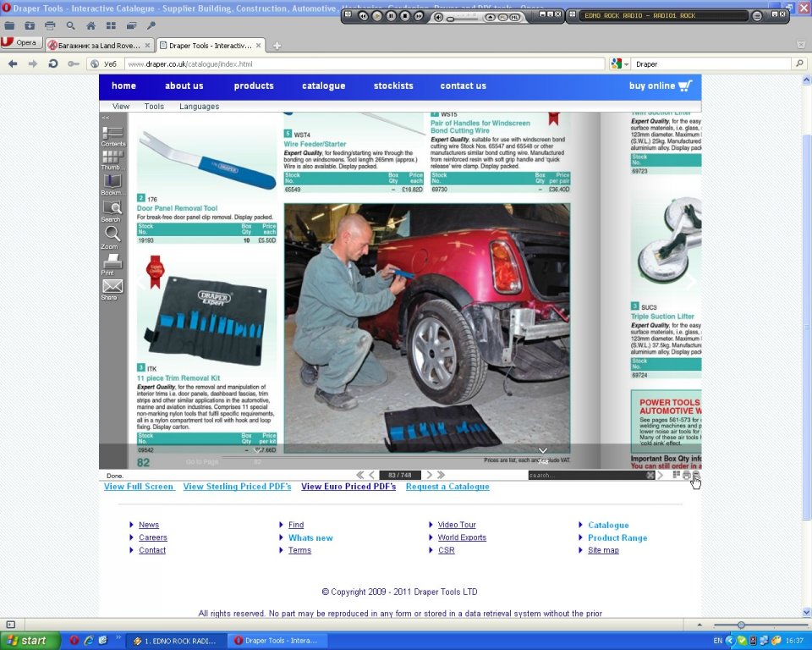Go to the home navigation item
812x650 pixels.
tap(123, 86)
